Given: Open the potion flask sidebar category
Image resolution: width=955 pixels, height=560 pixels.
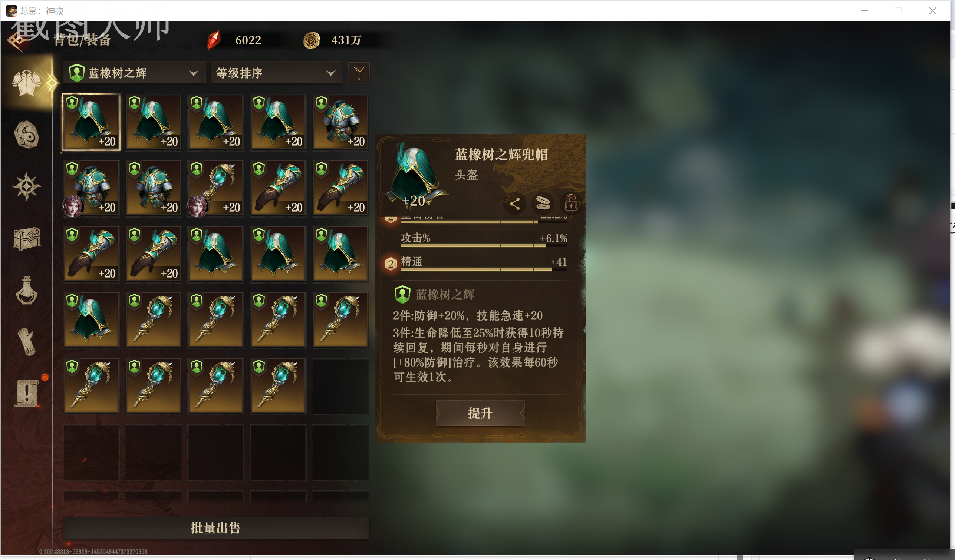Looking at the screenshot, I should [27, 291].
